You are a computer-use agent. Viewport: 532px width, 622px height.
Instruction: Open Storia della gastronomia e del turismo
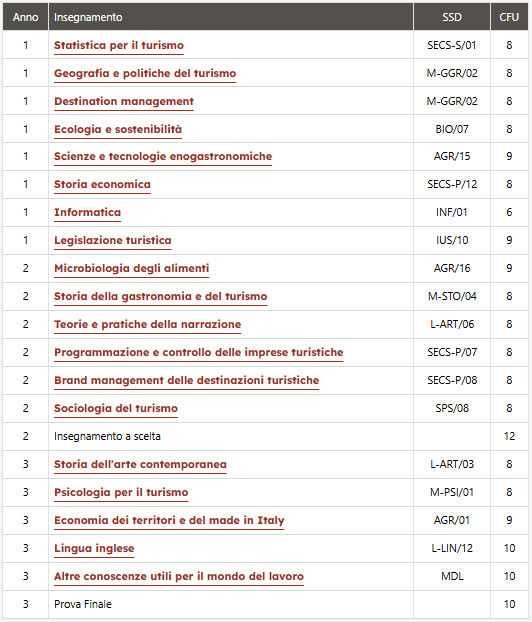coord(161,296)
